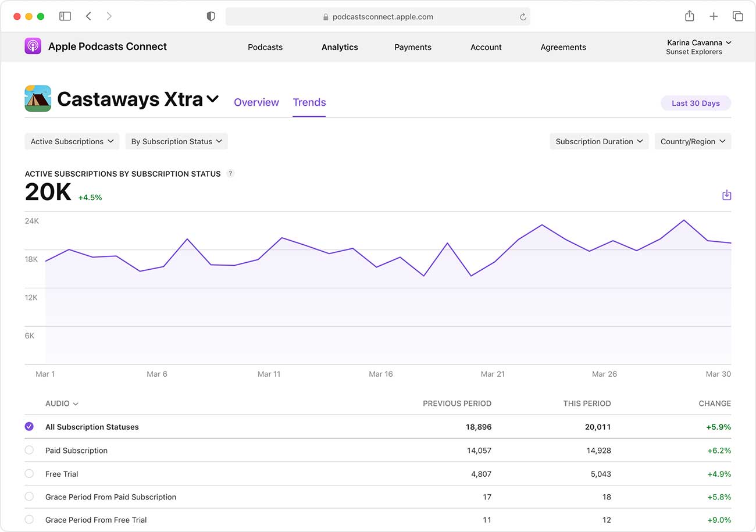Uncheck All Subscription Statuses
Screen dimensions: 756x532
[x=29, y=426]
